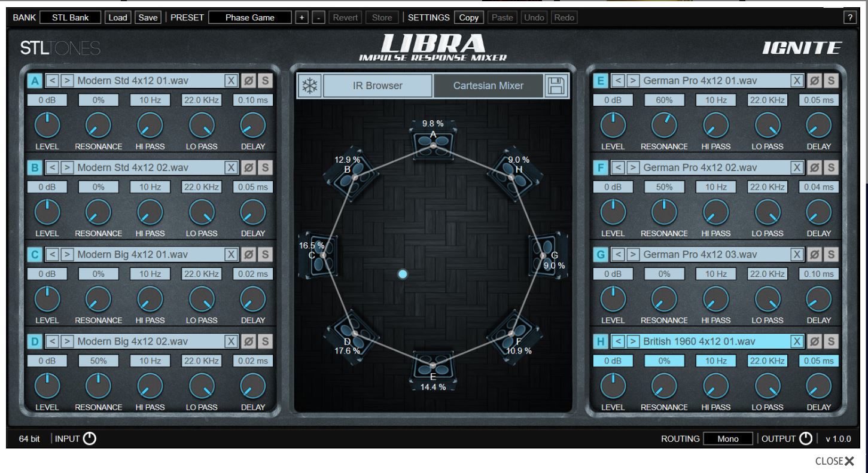
Task: Load previous IR in slot F
Action: [619, 168]
